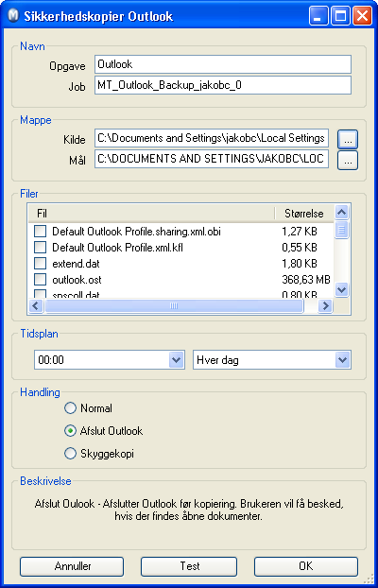Viewport: 378px width, 588px height.
Task: Click the application icon in title bar
Action: point(14,16)
